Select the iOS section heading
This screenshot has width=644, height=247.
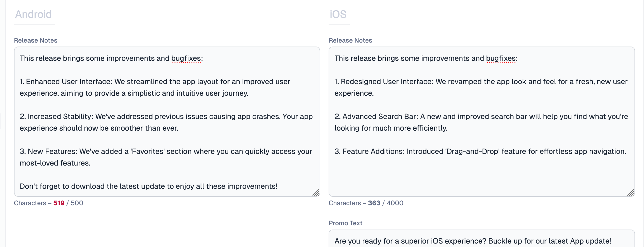[338, 14]
